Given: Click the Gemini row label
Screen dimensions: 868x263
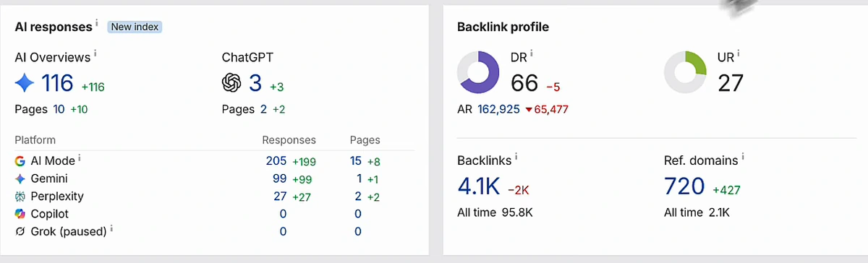Looking at the screenshot, I should click(49, 178).
